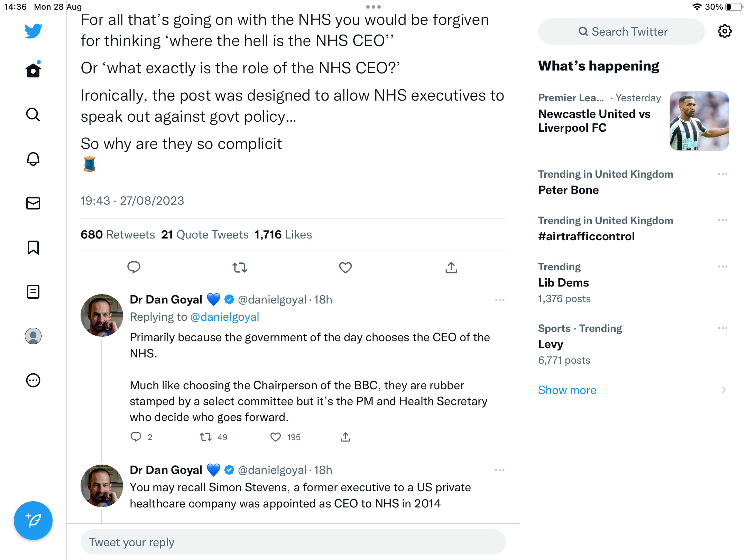
Task: Share the main tweet via upload icon
Action: pyautogui.click(x=451, y=268)
